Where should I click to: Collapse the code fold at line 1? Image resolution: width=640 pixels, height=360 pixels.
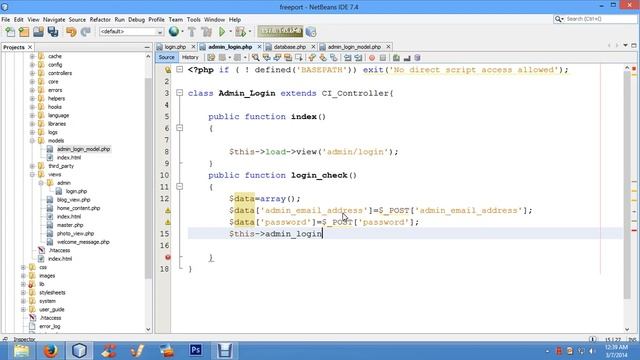179,69
